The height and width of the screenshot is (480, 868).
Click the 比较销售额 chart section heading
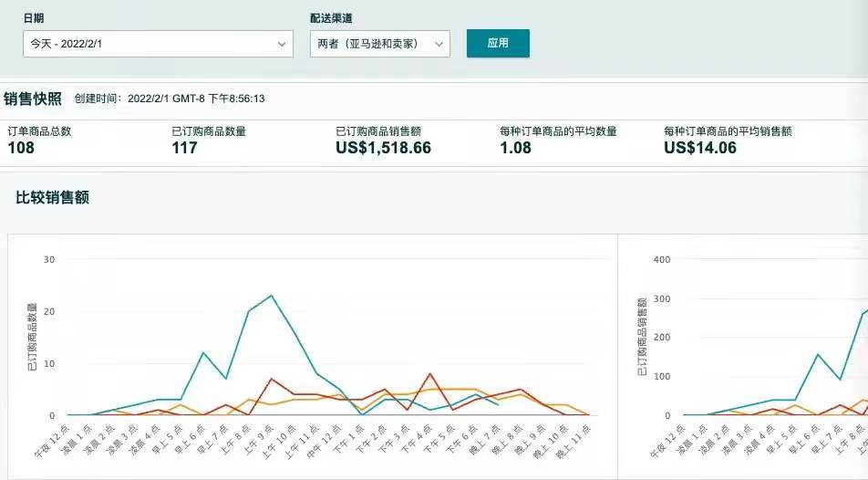[x=52, y=197]
